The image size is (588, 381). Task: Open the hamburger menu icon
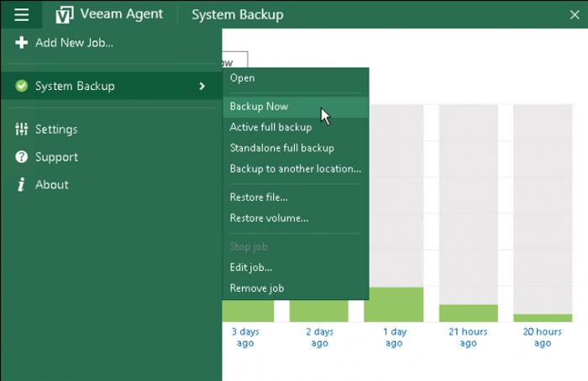click(x=21, y=14)
